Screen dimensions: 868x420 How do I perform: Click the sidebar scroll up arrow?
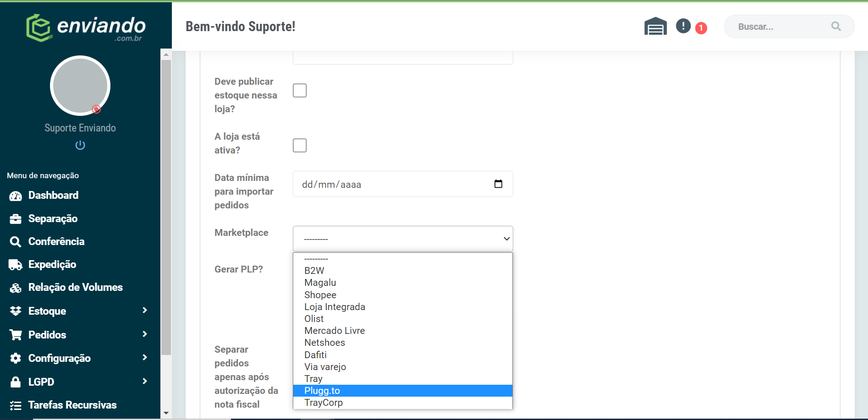coord(166,55)
